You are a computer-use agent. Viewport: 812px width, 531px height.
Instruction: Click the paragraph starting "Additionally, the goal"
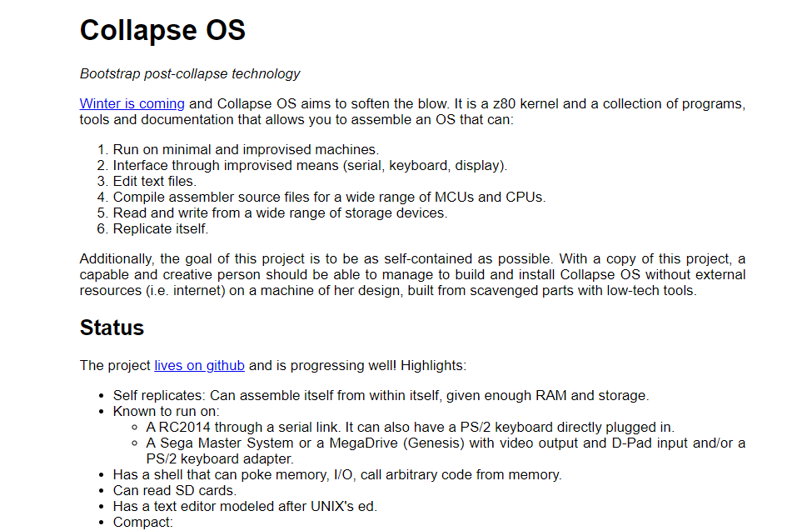point(412,275)
